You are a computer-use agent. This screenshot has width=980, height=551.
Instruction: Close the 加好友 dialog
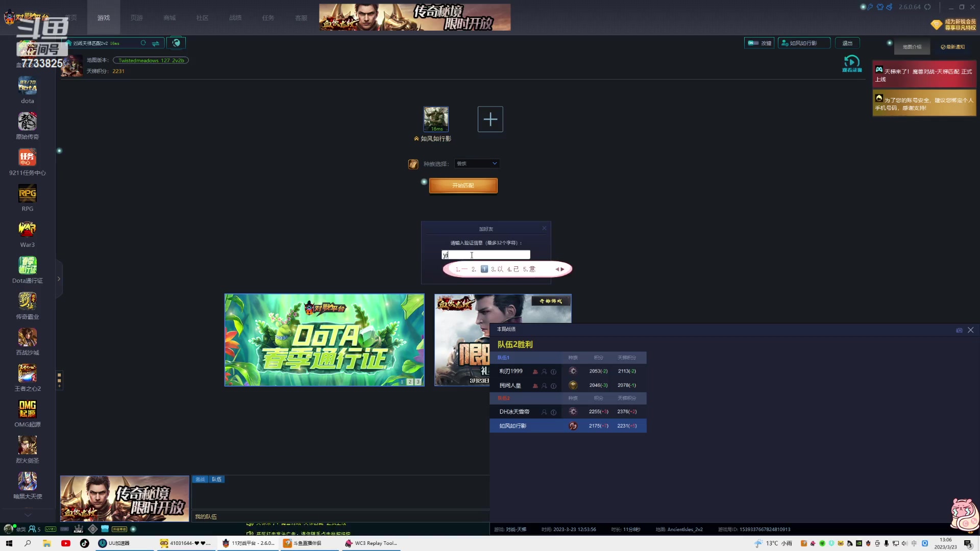pyautogui.click(x=544, y=228)
